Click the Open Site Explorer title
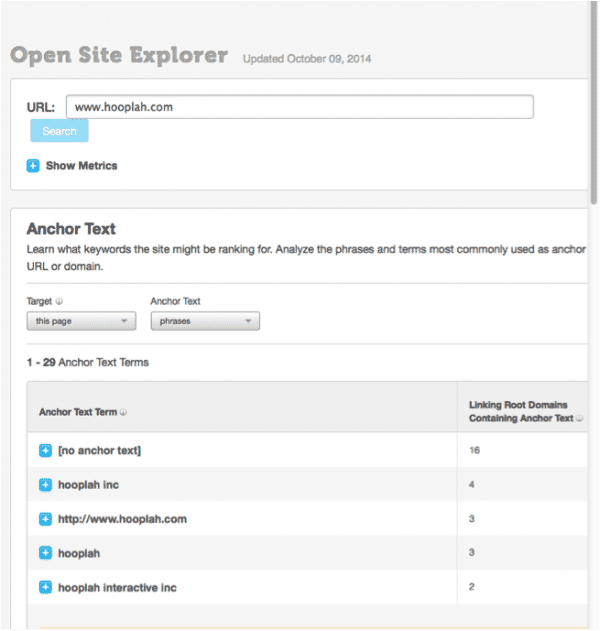The image size is (600, 631). point(119,55)
